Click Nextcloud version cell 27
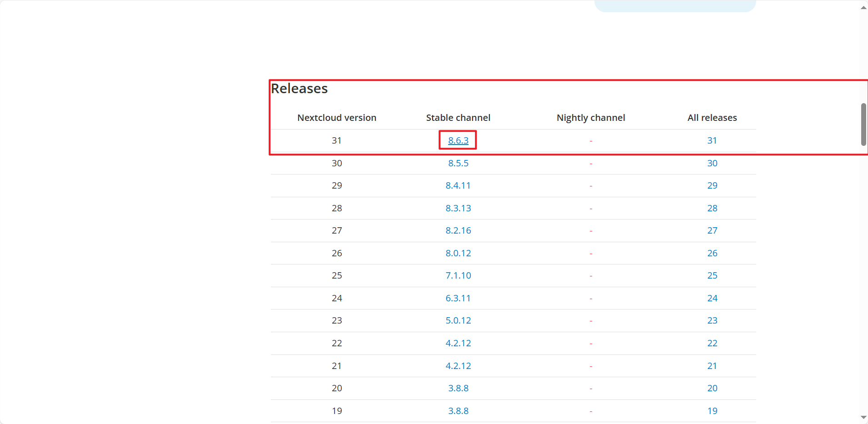868x424 pixels. [337, 230]
